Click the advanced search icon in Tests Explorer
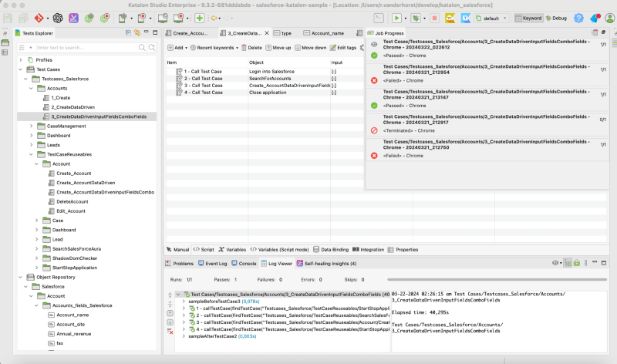617x364 pixels. click(x=152, y=48)
